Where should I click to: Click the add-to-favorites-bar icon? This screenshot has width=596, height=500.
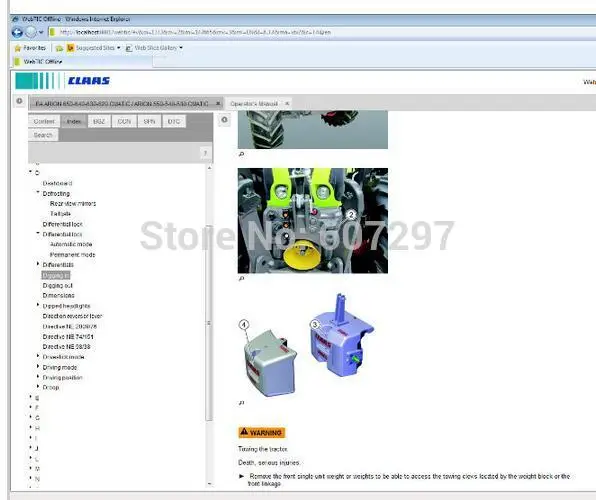(59, 48)
